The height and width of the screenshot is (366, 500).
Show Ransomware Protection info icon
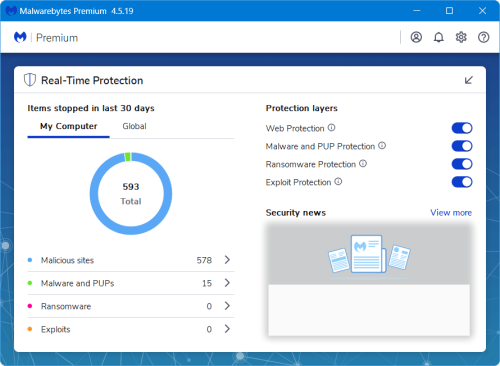coord(363,164)
